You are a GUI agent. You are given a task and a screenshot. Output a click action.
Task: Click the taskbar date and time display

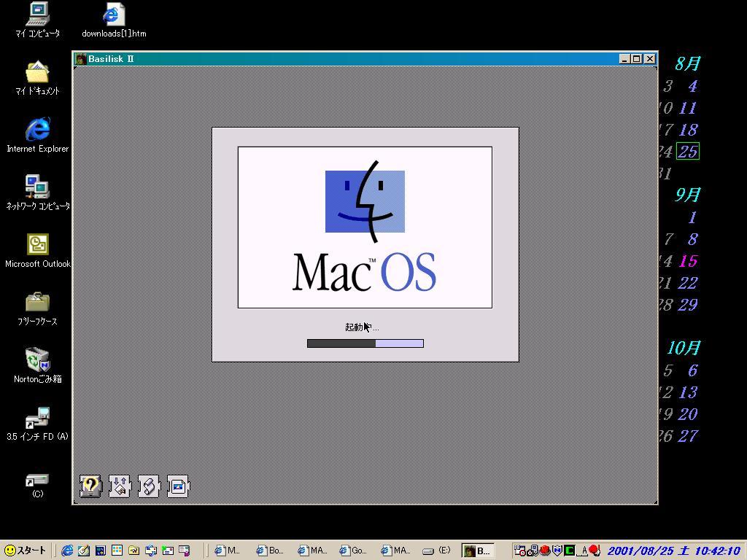tap(673, 551)
